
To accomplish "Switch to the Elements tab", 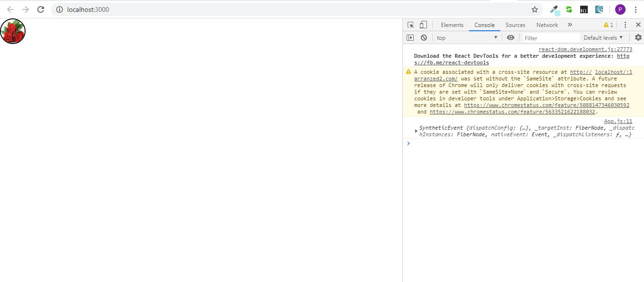I will tap(452, 25).
